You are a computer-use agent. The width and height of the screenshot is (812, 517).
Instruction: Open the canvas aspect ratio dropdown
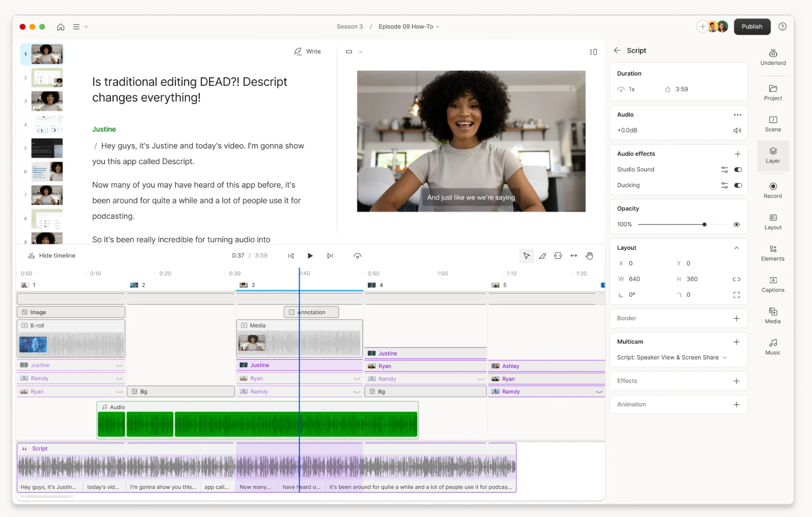[354, 52]
